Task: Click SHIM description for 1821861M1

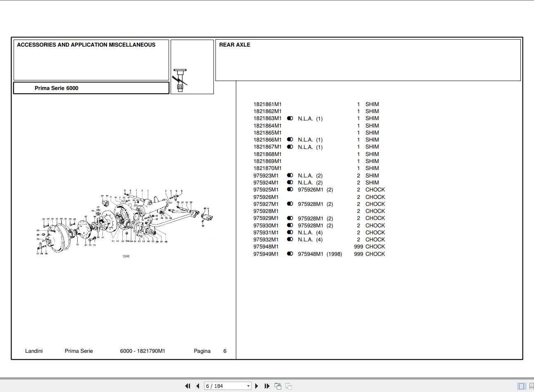Action: point(372,104)
